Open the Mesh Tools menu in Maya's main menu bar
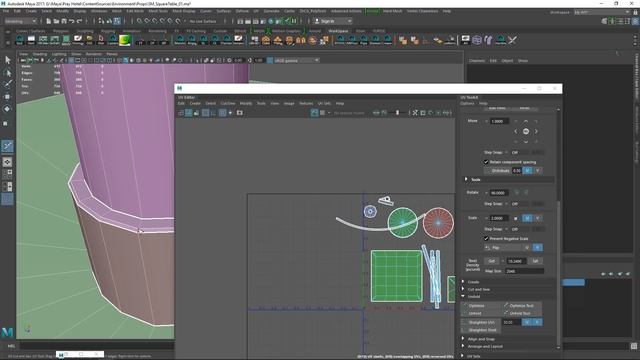Image resolution: width=640 pixels, height=360 pixels. pyautogui.click(x=158, y=11)
